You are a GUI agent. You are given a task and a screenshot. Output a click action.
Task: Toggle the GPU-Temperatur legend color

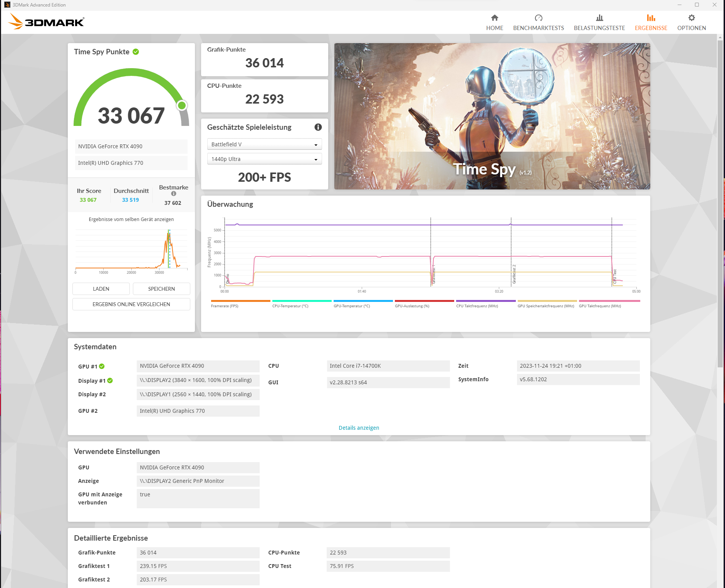(363, 301)
